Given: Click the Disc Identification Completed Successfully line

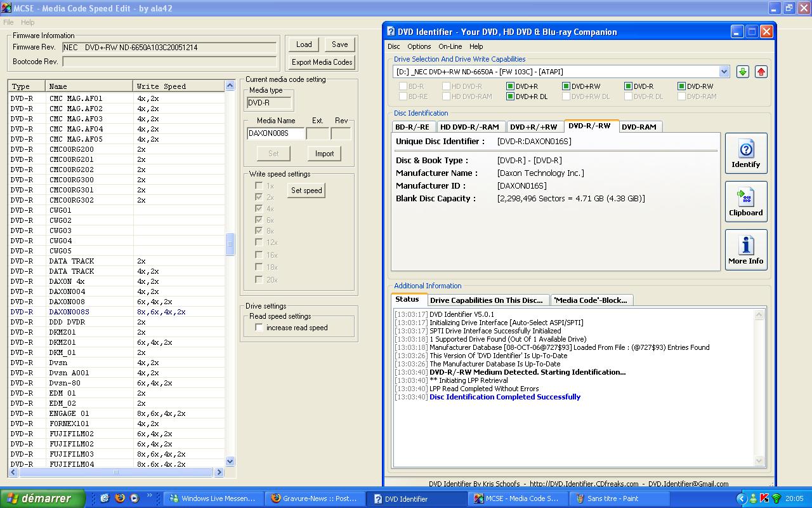Looking at the screenshot, I should click(x=505, y=397).
